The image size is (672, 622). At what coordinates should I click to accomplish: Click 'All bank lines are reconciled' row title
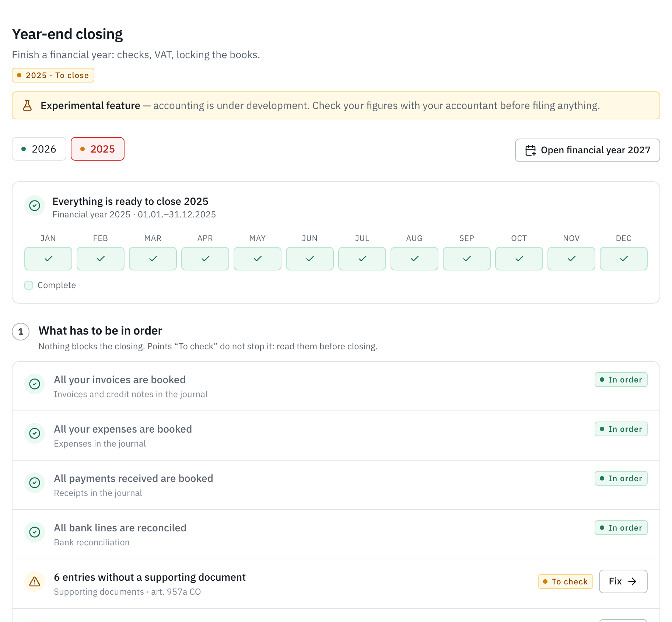120,528
